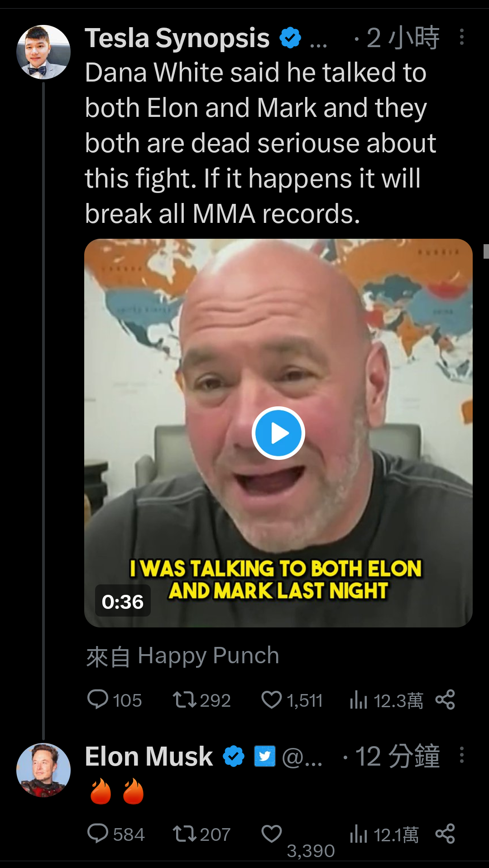
Task: Open Elon Musk's profile avatar
Action: pyautogui.click(x=43, y=770)
